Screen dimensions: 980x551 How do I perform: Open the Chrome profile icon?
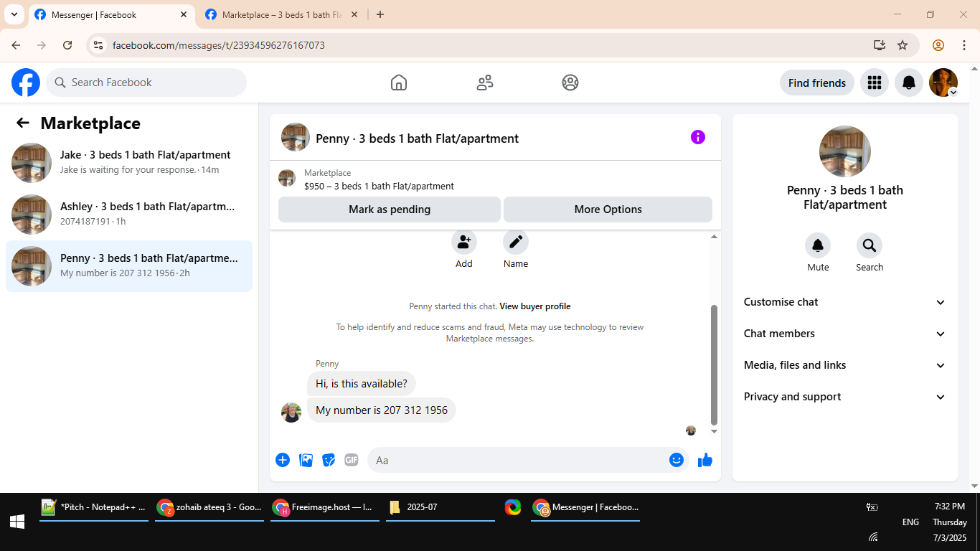point(938,45)
